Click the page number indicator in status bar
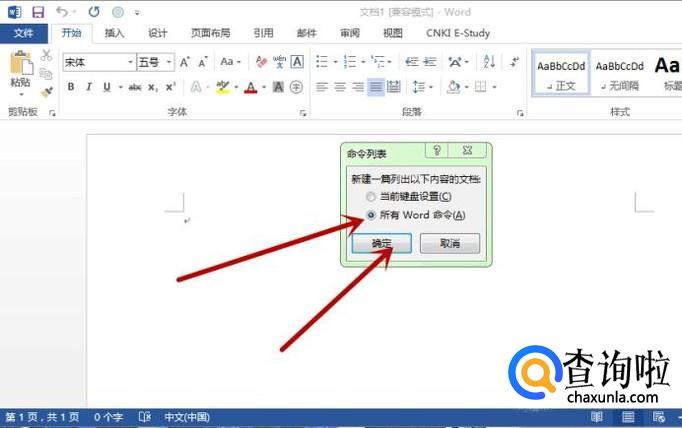Image resolution: width=682 pixels, height=428 pixels. point(42,417)
